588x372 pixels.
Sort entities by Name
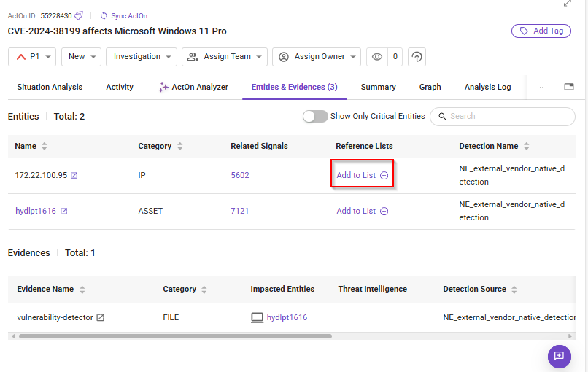(45, 146)
